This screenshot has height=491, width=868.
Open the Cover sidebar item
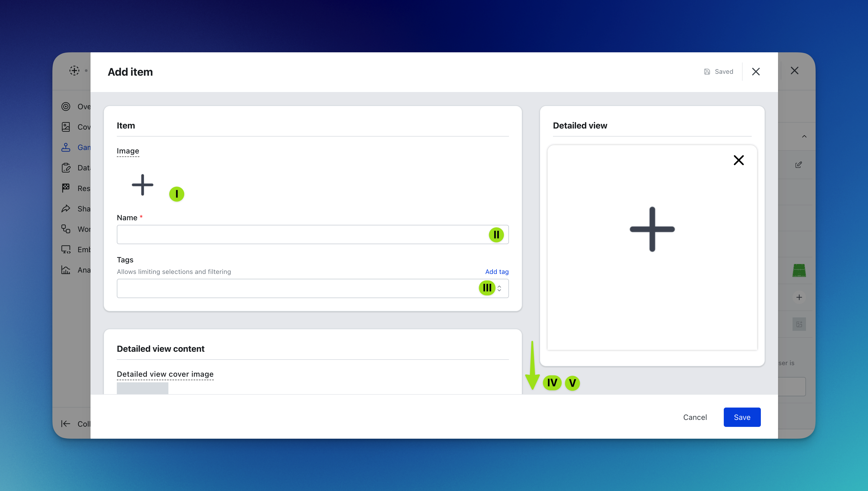[66, 127]
